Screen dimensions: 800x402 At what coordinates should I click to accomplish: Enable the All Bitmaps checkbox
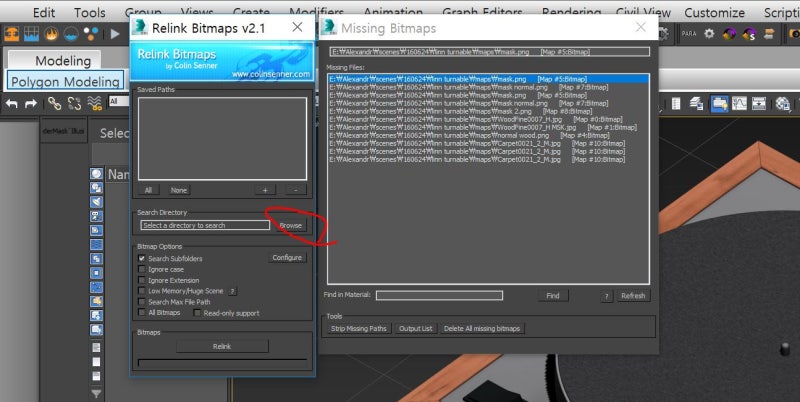142,312
